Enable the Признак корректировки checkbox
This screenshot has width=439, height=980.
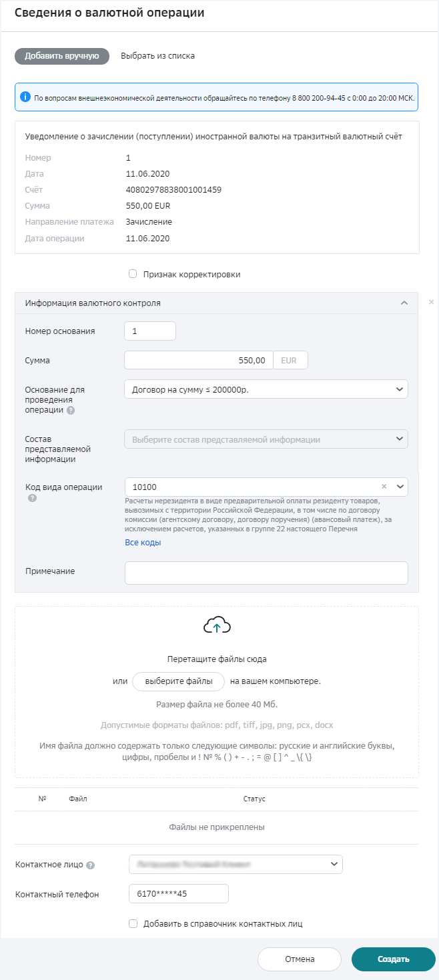click(x=133, y=274)
